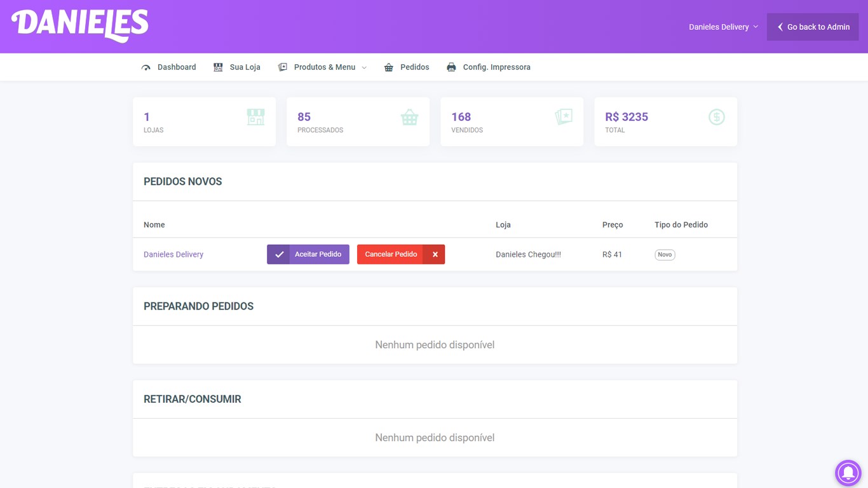Click the printer icon in navigation
The image size is (868, 488).
coord(451,67)
